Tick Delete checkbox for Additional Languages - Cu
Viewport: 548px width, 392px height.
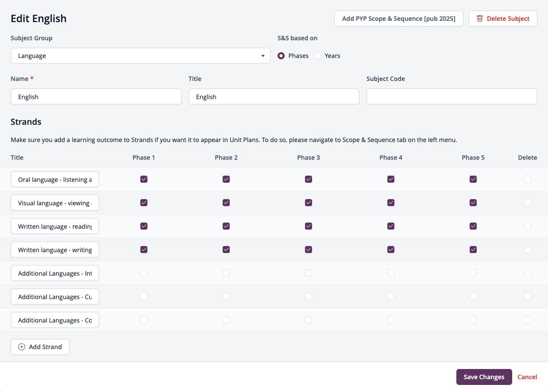(x=528, y=296)
